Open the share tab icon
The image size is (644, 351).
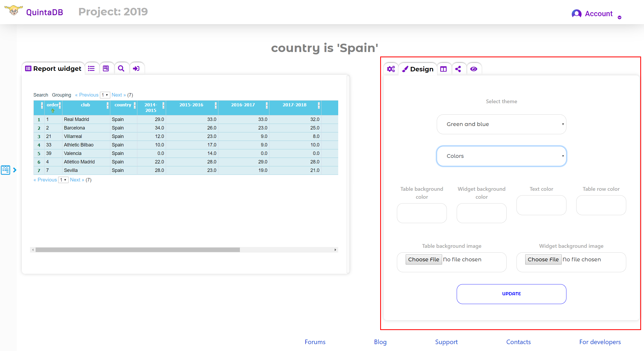pyautogui.click(x=458, y=69)
